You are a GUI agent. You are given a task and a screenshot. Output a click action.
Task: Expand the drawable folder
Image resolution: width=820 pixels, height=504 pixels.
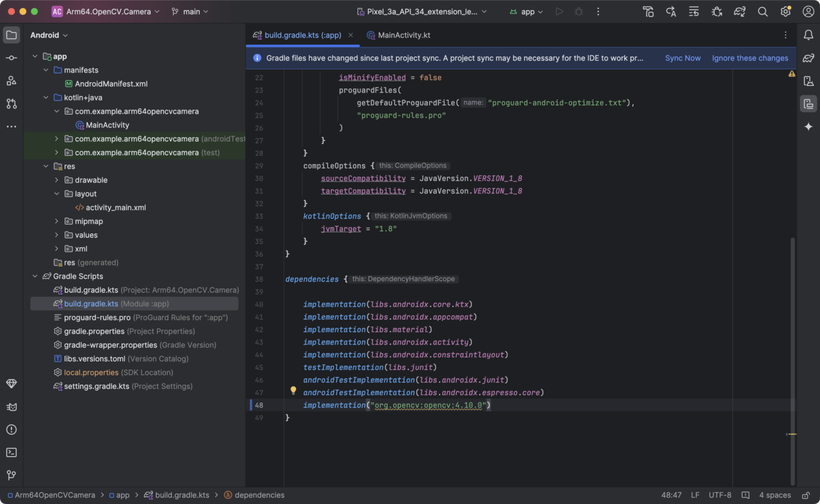[x=56, y=180]
